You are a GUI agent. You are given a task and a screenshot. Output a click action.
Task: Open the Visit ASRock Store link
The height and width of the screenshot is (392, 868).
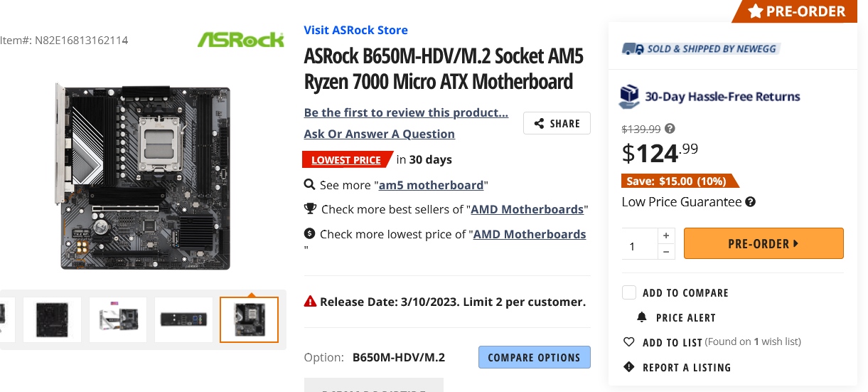355,30
